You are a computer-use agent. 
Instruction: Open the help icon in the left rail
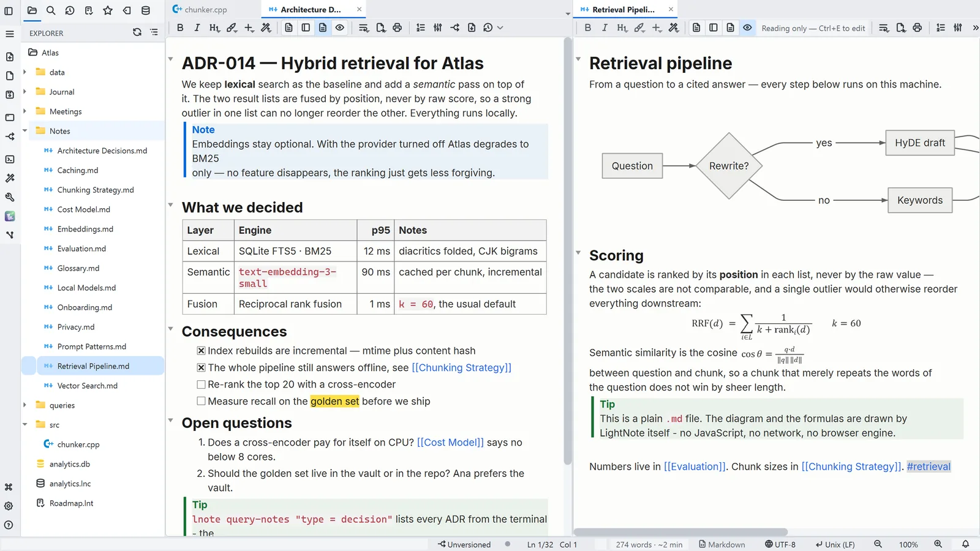click(x=9, y=525)
